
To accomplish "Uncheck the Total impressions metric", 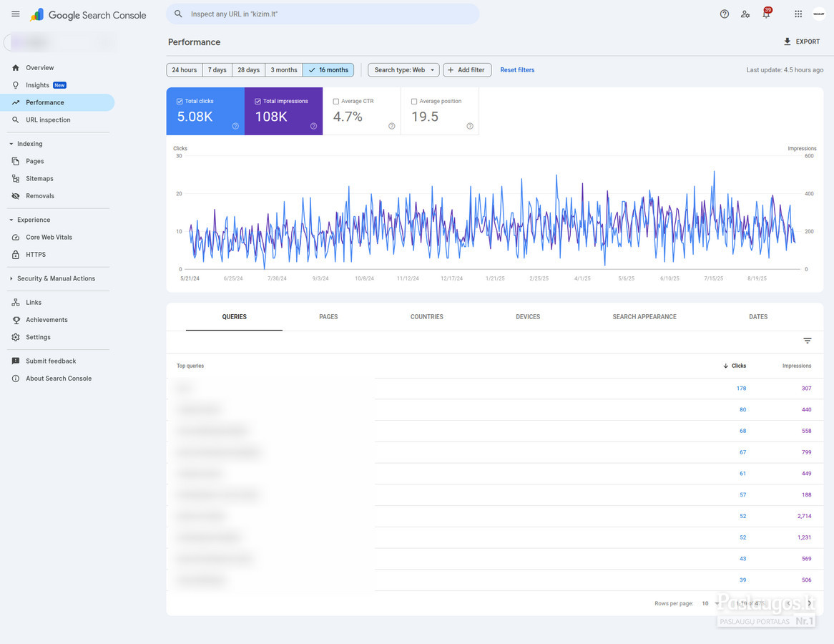I will click(x=258, y=101).
